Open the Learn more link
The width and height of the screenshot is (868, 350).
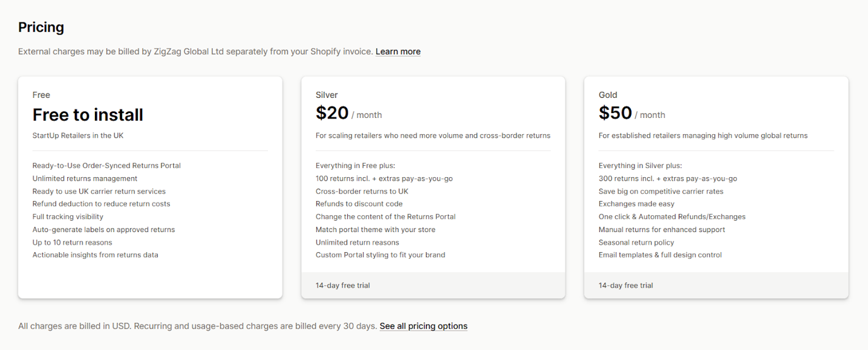[x=397, y=51]
